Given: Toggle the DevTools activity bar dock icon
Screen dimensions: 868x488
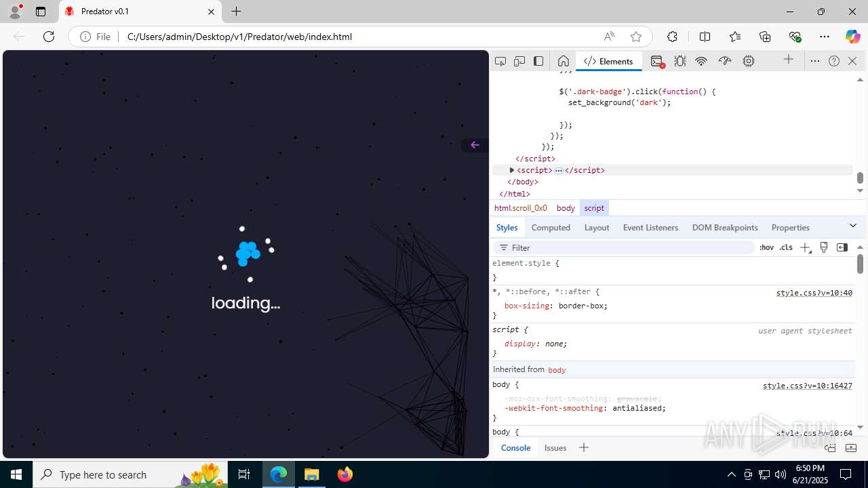Looking at the screenshot, I should pyautogui.click(x=538, y=61).
